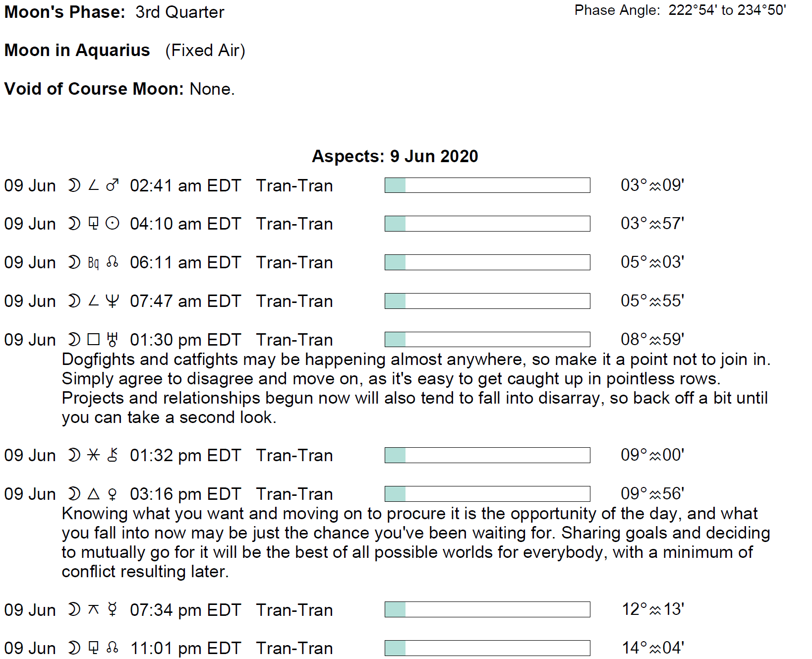Click the progress bar for the 03:16 pm aspect

[487, 494]
